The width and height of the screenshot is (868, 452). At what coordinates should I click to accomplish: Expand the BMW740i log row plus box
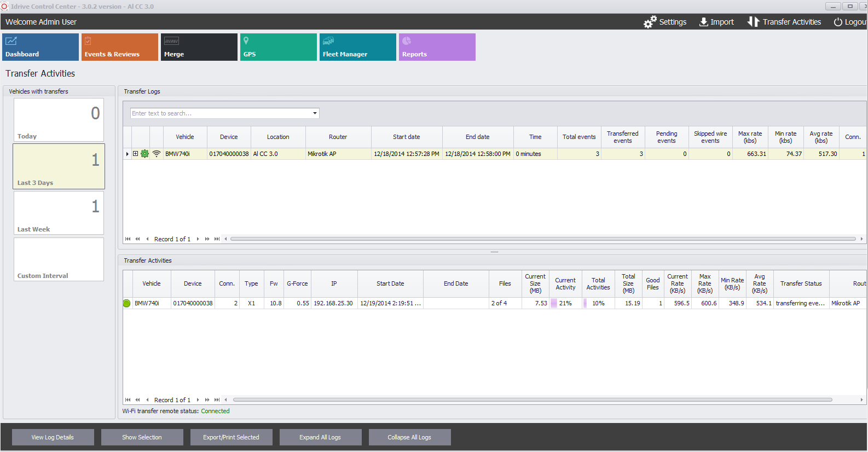point(136,154)
